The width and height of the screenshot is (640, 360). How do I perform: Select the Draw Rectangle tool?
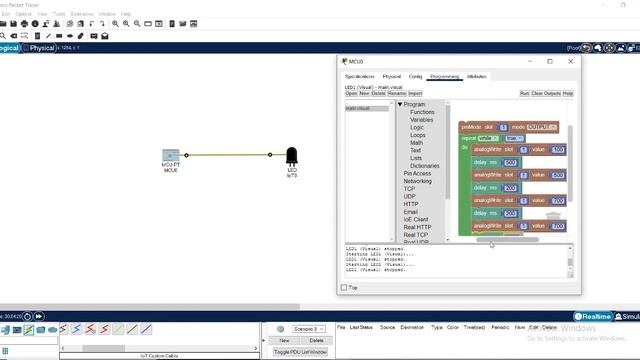coord(59,36)
